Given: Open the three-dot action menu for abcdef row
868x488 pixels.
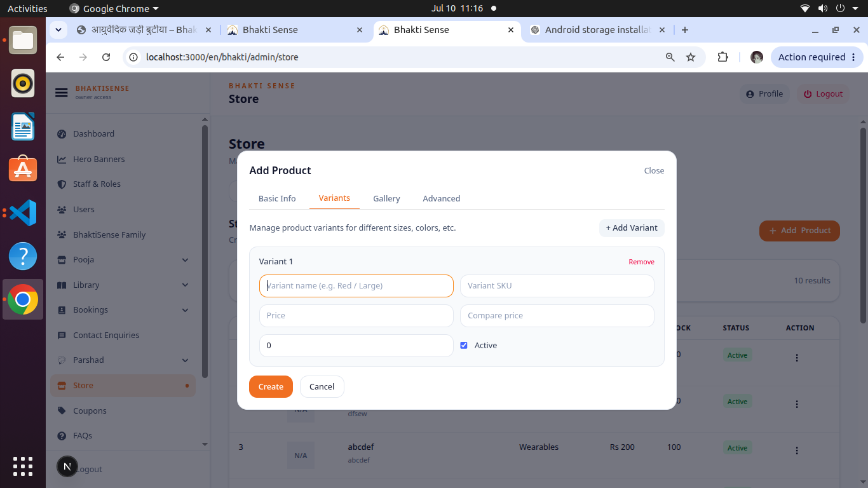Looking at the screenshot, I should [x=797, y=451].
